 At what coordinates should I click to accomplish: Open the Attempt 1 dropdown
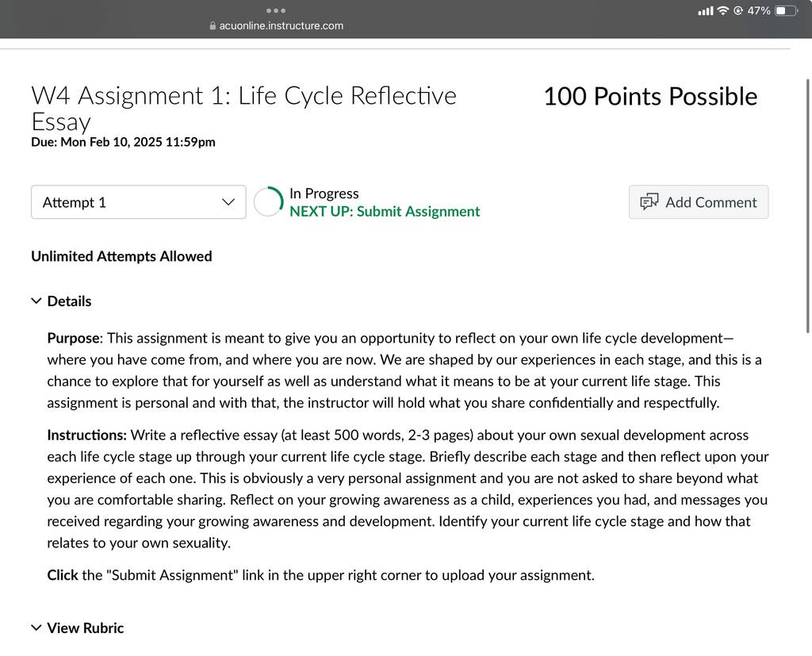click(x=138, y=202)
